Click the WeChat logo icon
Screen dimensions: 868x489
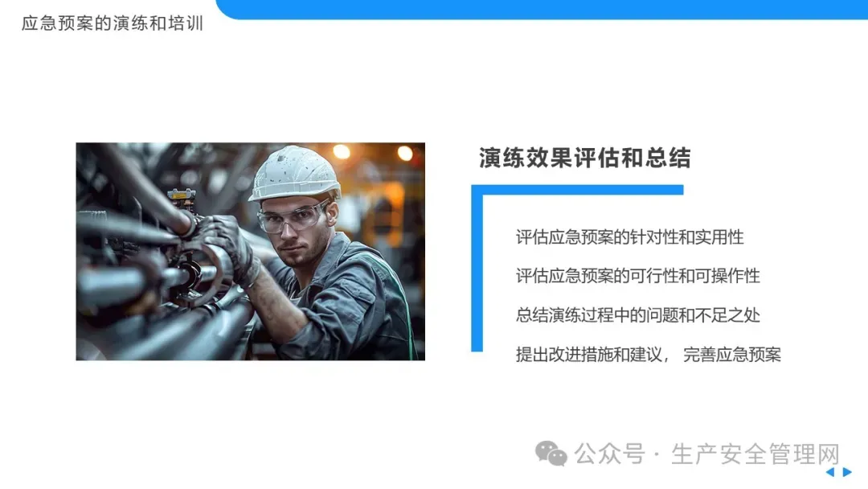[x=551, y=454]
